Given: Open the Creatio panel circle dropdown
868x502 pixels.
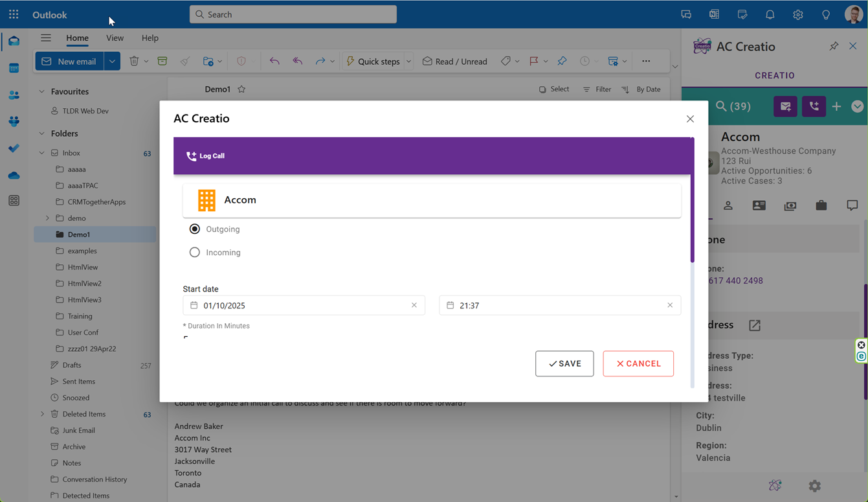Looking at the screenshot, I should pos(858,106).
